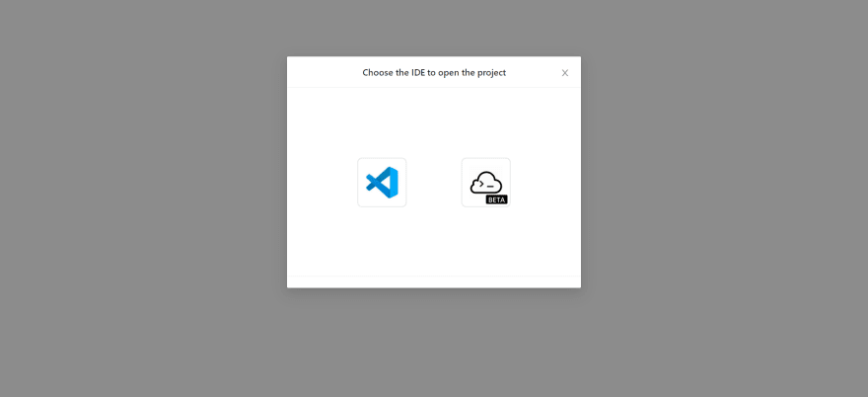The image size is (868, 397).
Task: Click blank space between the two IDE options
Action: click(x=434, y=183)
